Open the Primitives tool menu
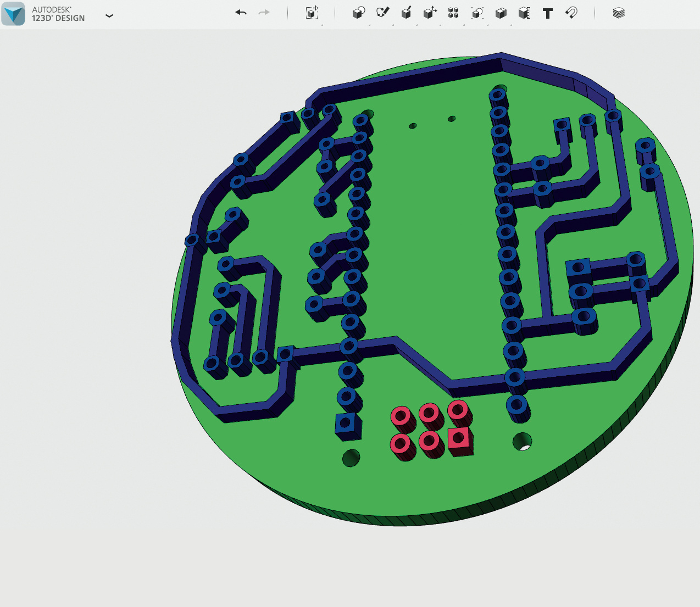 pos(358,13)
